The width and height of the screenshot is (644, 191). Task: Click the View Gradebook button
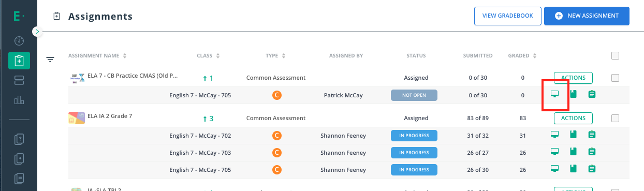(x=507, y=16)
